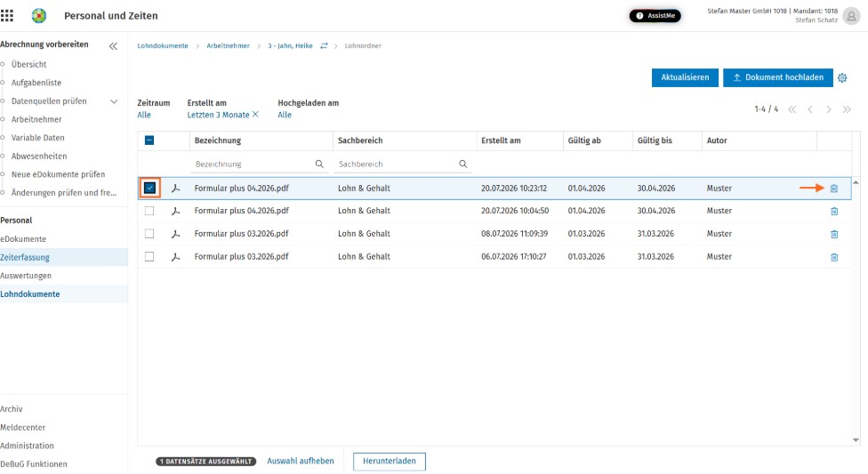Image resolution: width=868 pixels, height=474 pixels.
Task: Remove the Letzten 3 Monate filter with X
Action: [x=255, y=114]
